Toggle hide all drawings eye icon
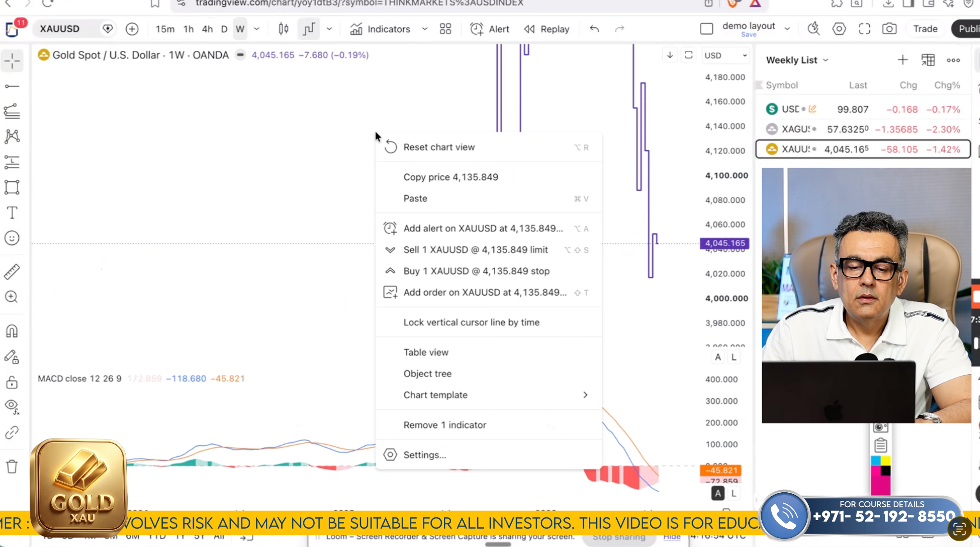Screen dimensions: 980x547 tap(12, 407)
